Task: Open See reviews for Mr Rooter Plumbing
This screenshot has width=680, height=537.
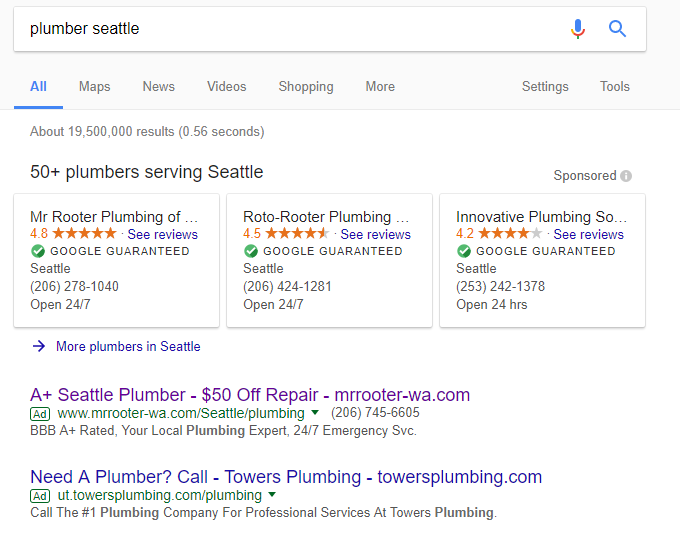Action: pos(163,234)
